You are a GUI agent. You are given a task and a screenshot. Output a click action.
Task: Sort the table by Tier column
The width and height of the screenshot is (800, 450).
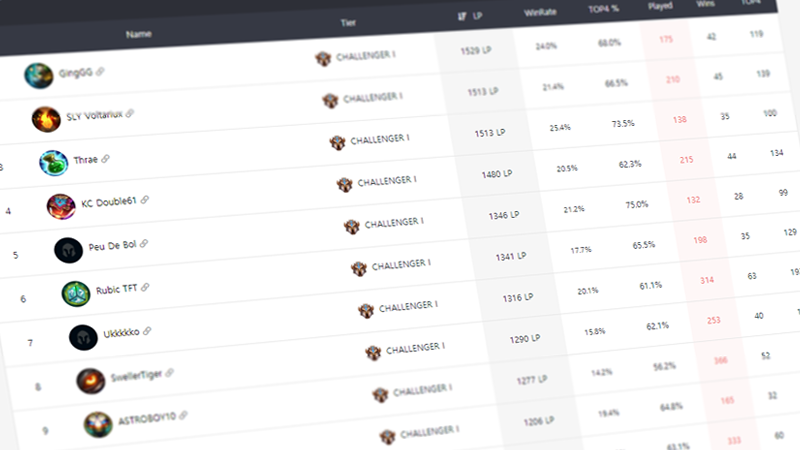(x=348, y=22)
